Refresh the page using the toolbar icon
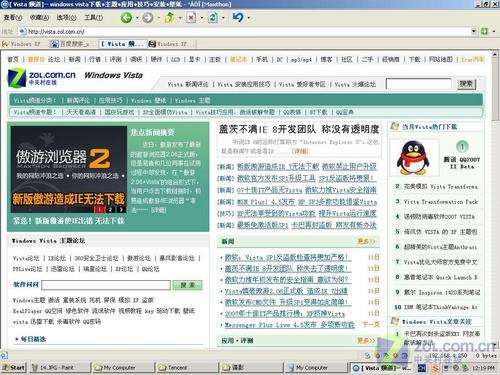Viewport: 500px width, 375px height. pos(213,17)
